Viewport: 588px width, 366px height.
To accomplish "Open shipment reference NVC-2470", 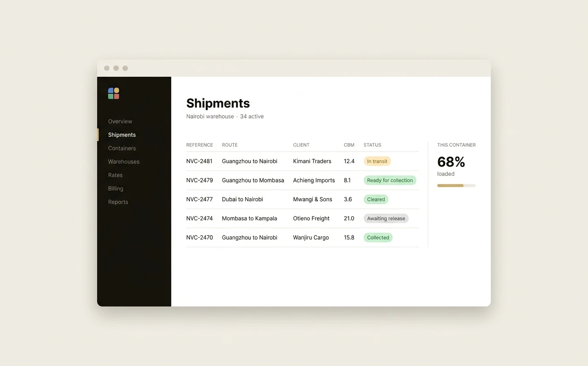I will (199, 237).
